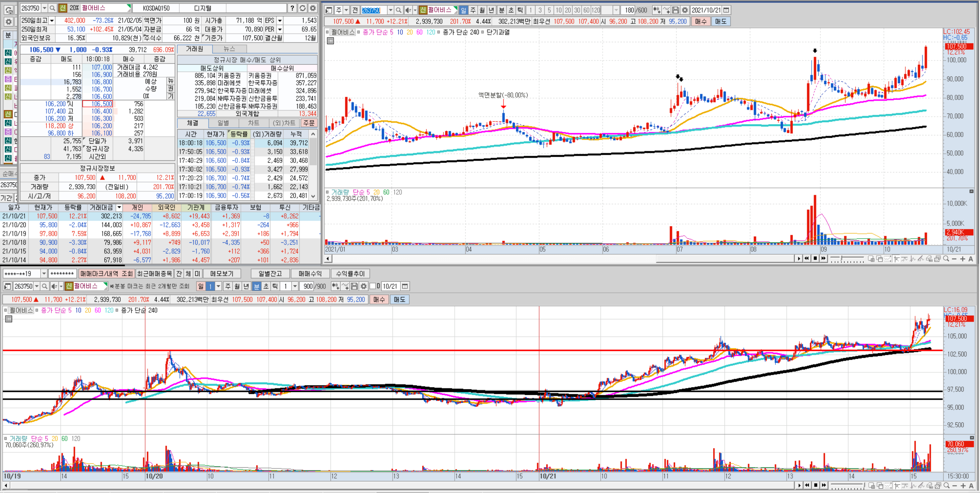
Task: Click speaker icon in daily chart toolbar
Action: point(408,10)
